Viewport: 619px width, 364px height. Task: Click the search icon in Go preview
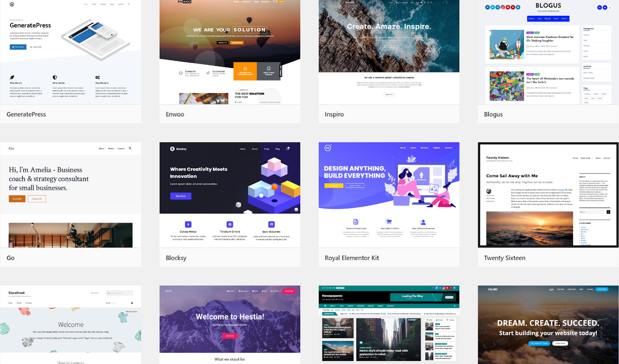130,148
